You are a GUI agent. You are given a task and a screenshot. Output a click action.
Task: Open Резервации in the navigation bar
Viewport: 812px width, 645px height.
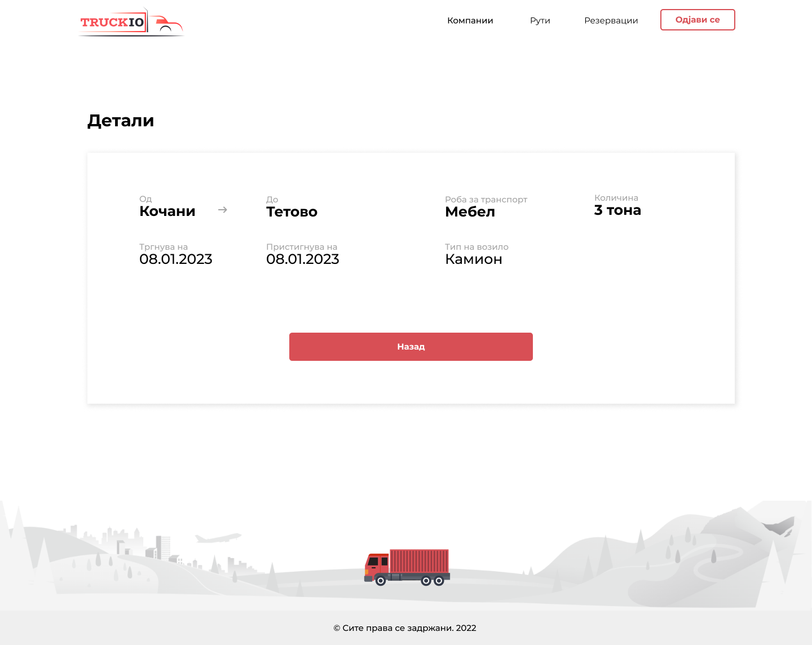pyautogui.click(x=611, y=20)
